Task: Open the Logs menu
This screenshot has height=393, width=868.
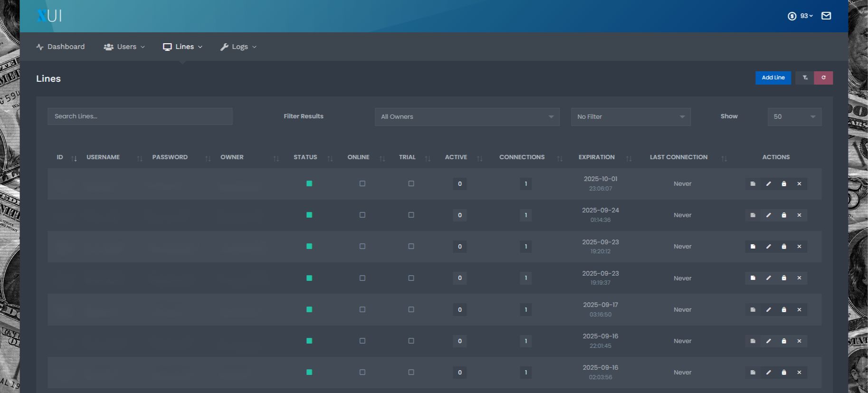Action: click(238, 47)
